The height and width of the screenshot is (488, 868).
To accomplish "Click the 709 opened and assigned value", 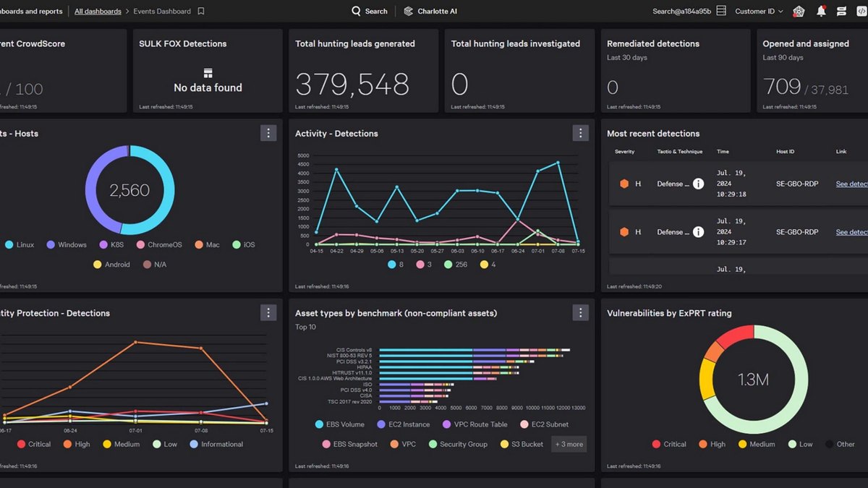I will coord(782,87).
